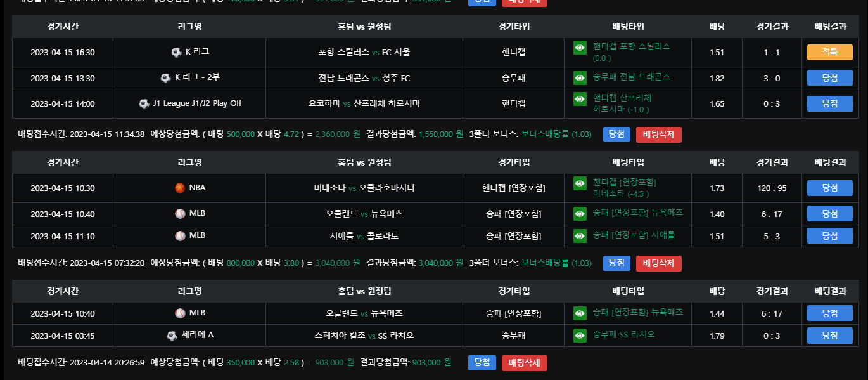868x380 pixels.
Task: Click the 세리에 A soccer ball icon
Action: click(x=172, y=336)
